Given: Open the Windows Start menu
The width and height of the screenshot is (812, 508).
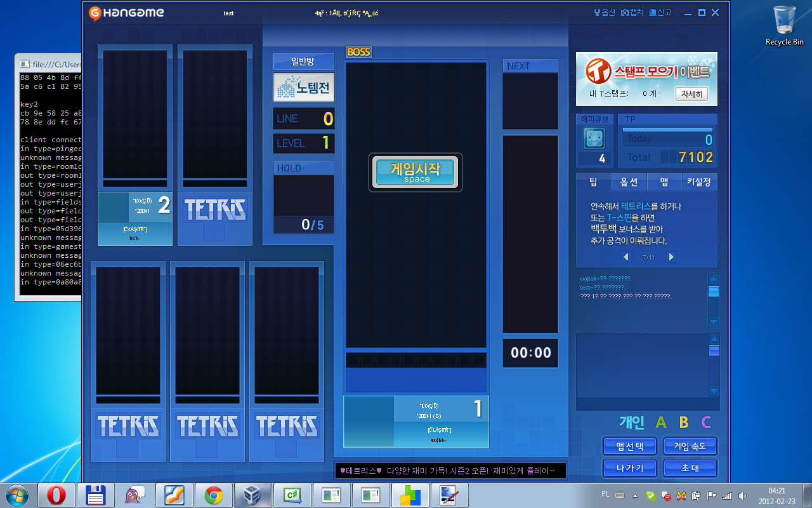Looking at the screenshot, I should [17, 495].
